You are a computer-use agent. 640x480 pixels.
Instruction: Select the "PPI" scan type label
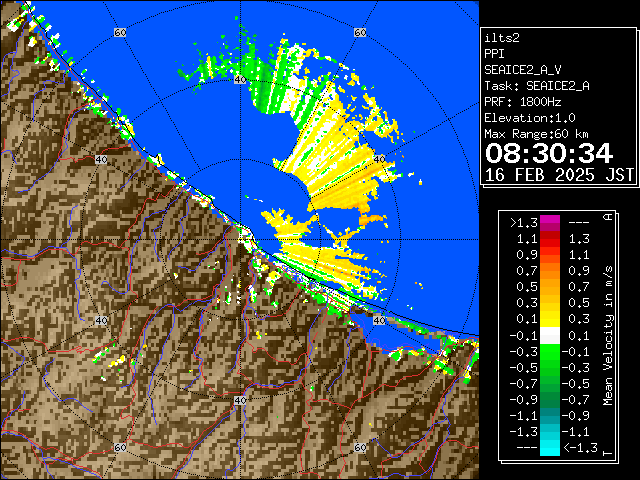click(494, 54)
